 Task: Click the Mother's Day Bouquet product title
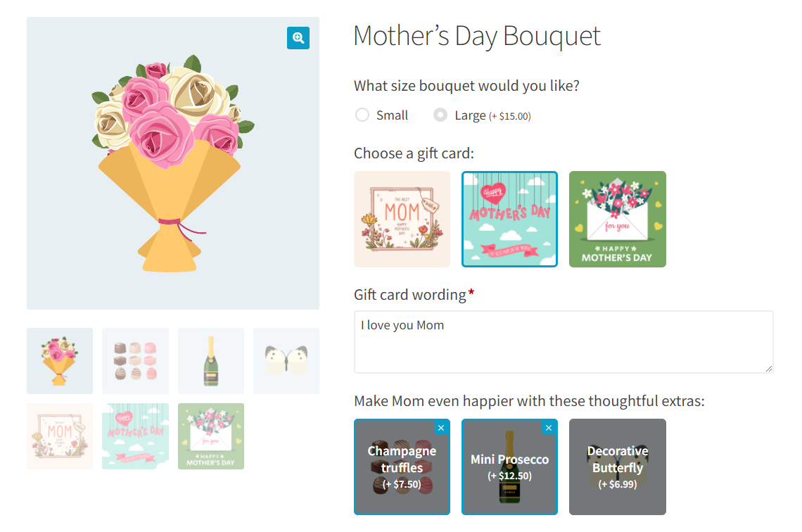476,35
